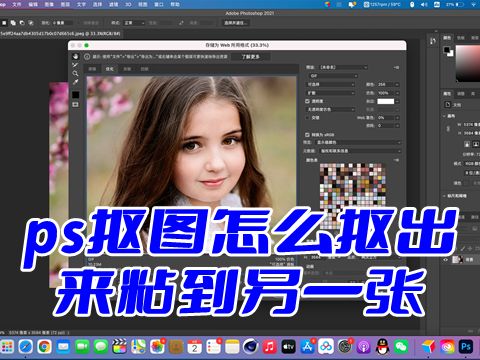Image resolution: width=480 pixels, height=360 pixels.
Task: Click the color table swatch grid
Action: coord(353,196)
